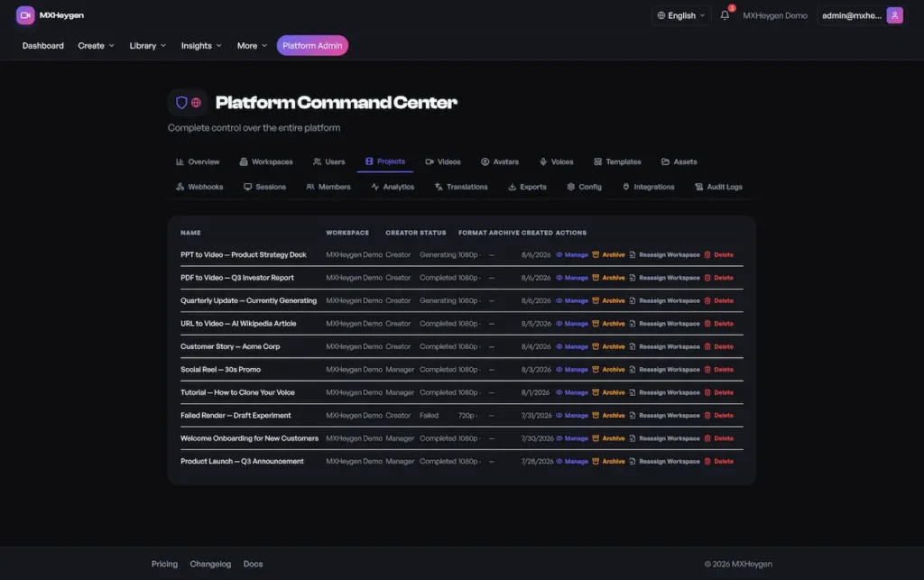Switch to the Templates tab

(x=617, y=162)
